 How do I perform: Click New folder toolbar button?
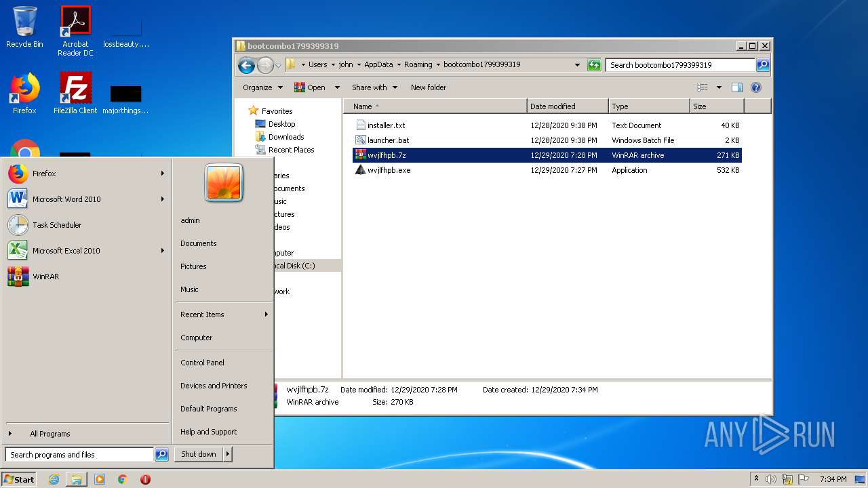pos(429,87)
